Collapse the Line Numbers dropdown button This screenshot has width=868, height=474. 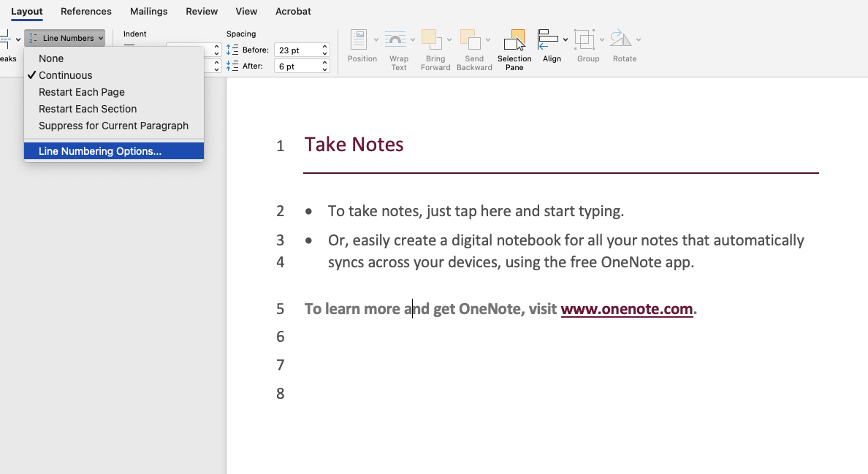coord(64,38)
